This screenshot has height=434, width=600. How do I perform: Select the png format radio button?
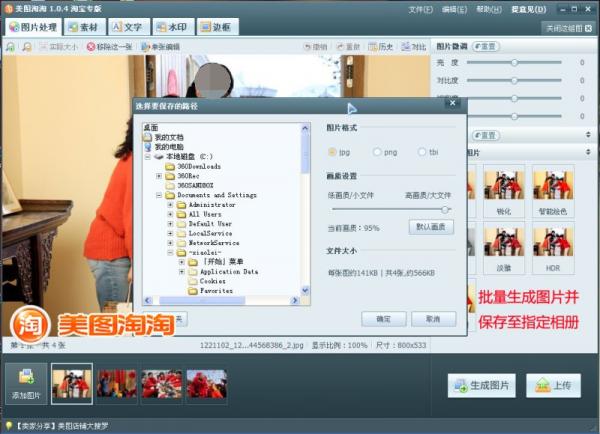(x=377, y=152)
